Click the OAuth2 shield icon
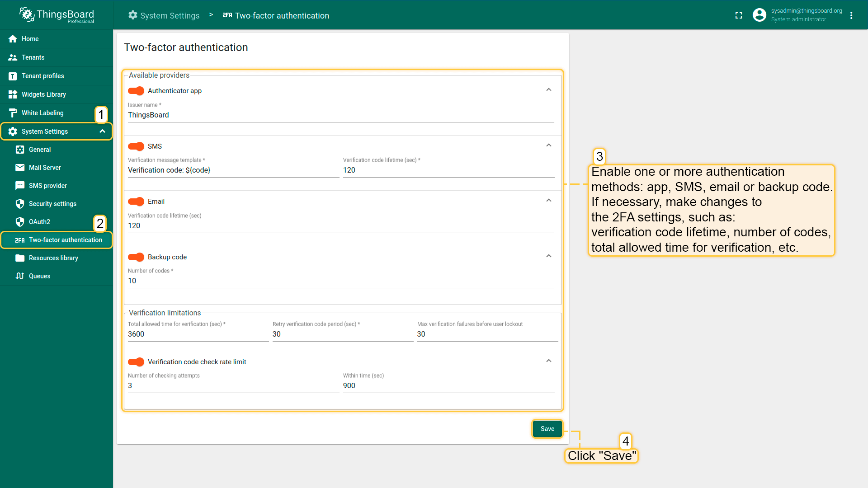Screen dimensions: 868x488 click(x=20, y=222)
